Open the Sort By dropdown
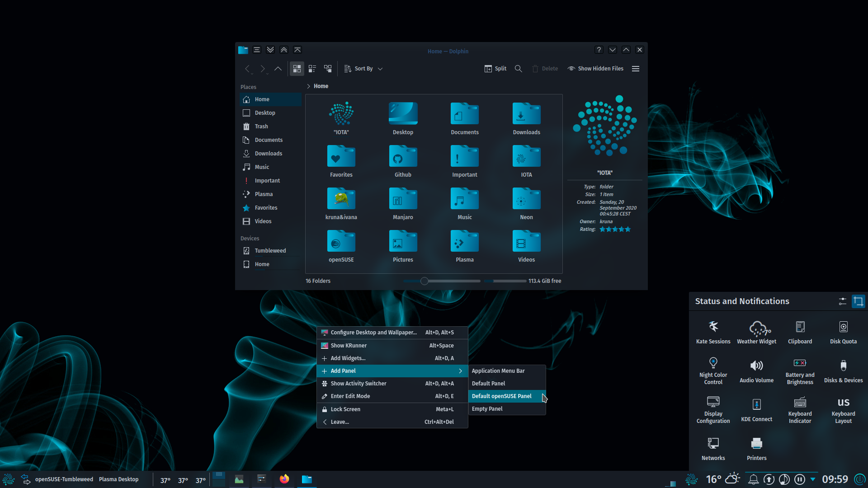Image resolution: width=868 pixels, height=488 pixels. pyautogui.click(x=363, y=69)
